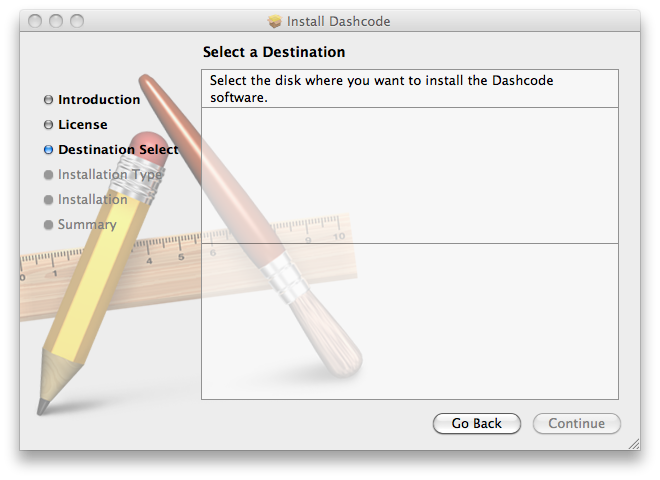Click the gray bullet beside Installation Type
This screenshot has height=480, width=660.
48,175
